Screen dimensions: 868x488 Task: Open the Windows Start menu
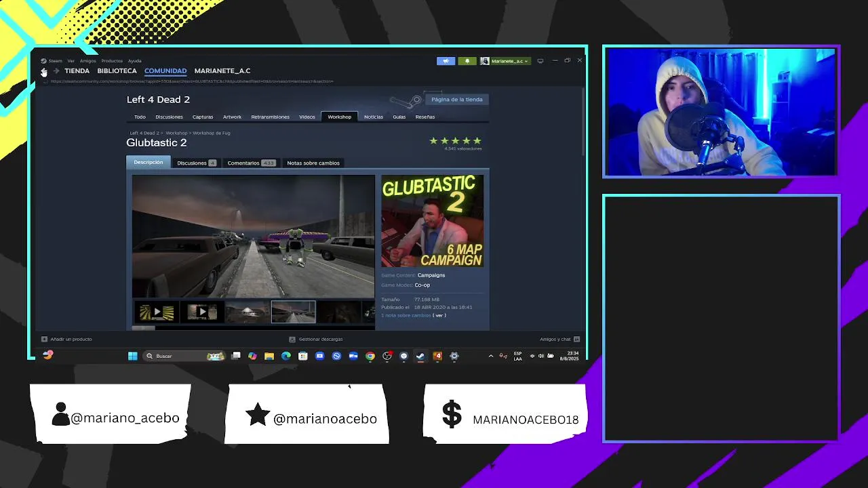point(133,356)
